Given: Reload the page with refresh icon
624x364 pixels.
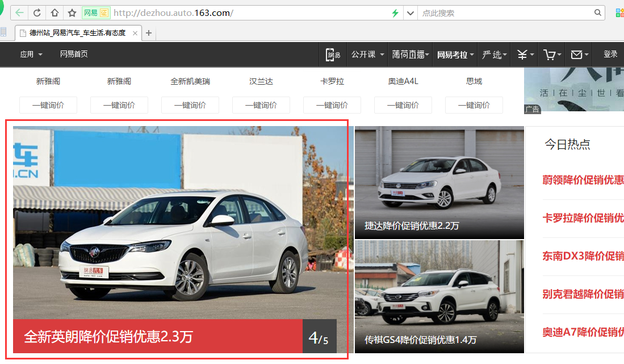Looking at the screenshot, I should click(37, 12).
